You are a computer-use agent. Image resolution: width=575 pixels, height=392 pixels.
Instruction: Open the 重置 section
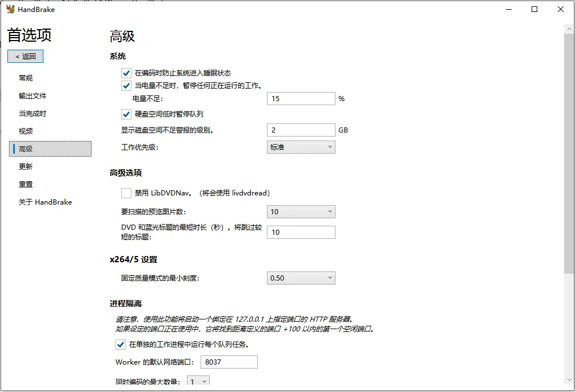coord(26,184)
